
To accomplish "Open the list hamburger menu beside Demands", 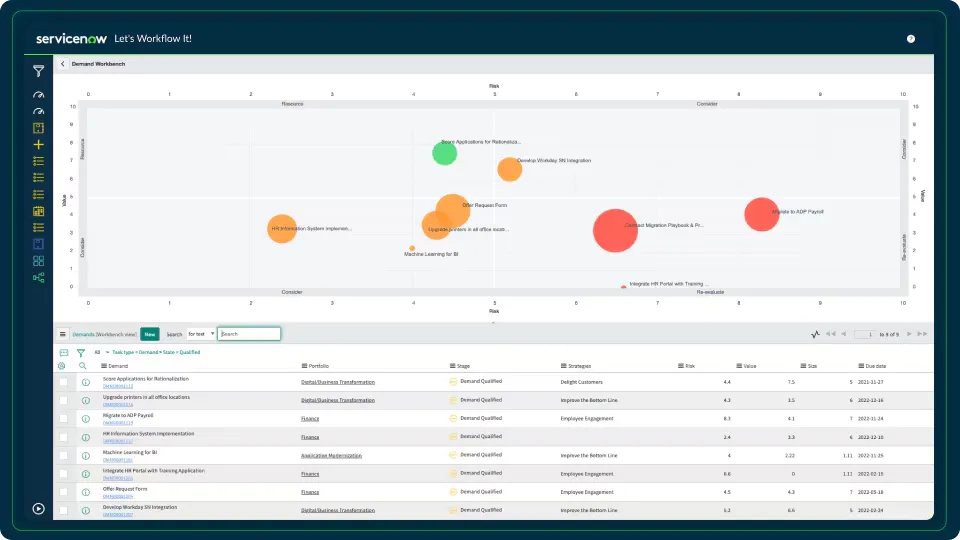I will [x=62, y=334].
